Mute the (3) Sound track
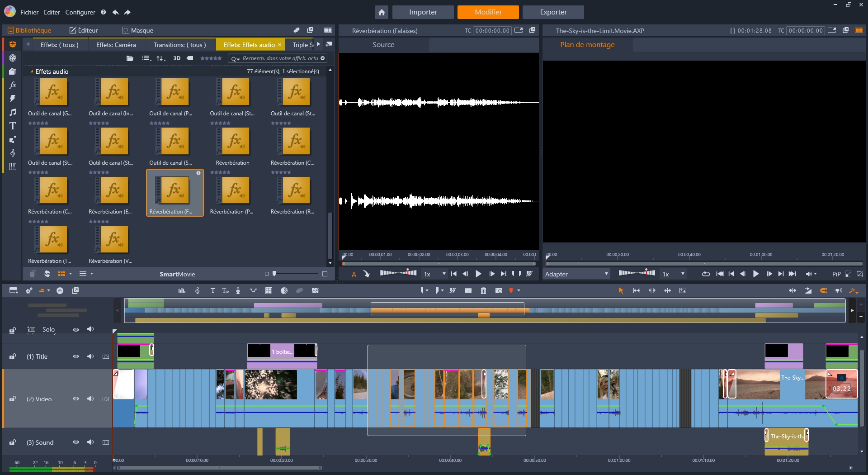This screenshot has height=475, width=868. [x=90, y=442]
